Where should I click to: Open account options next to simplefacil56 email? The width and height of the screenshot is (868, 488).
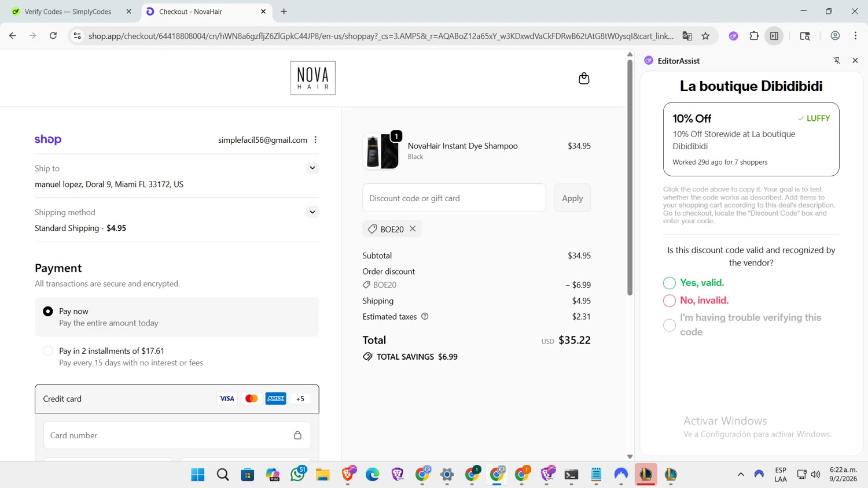(x=315, y=140)
